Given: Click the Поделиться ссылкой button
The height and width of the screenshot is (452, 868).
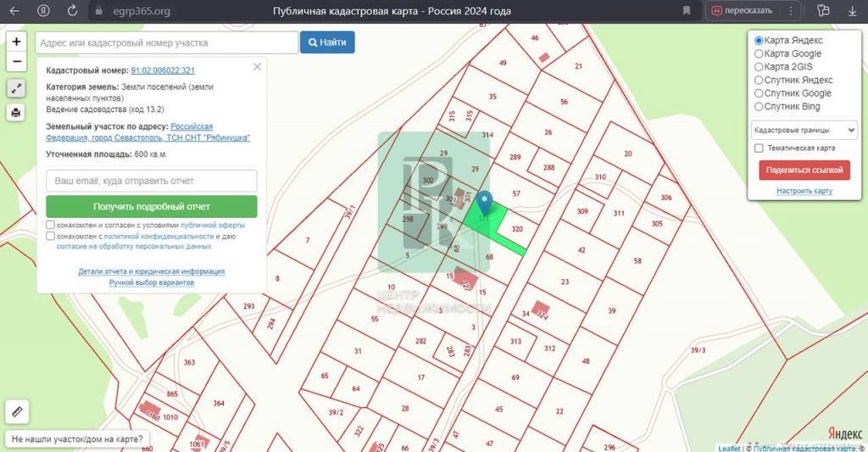Looking at the screenshot, I should 804,170.
